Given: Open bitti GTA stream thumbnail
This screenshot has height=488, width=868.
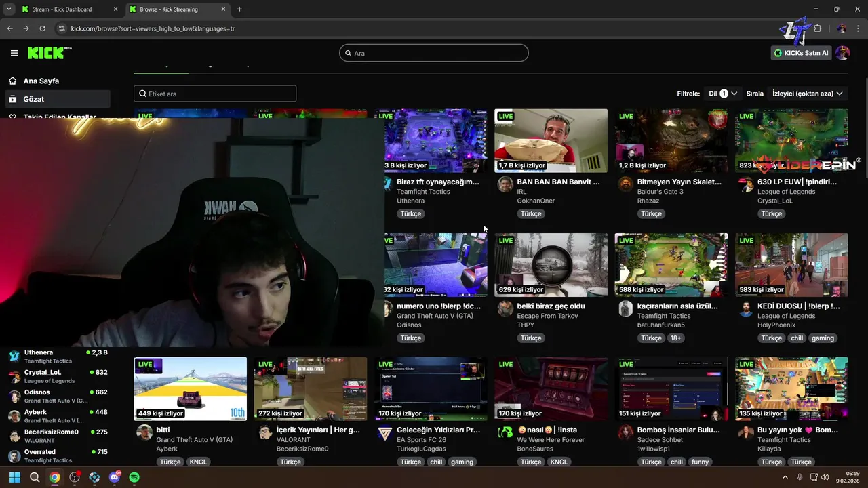Looking at the screenshot, I should (x=191, y=389).
